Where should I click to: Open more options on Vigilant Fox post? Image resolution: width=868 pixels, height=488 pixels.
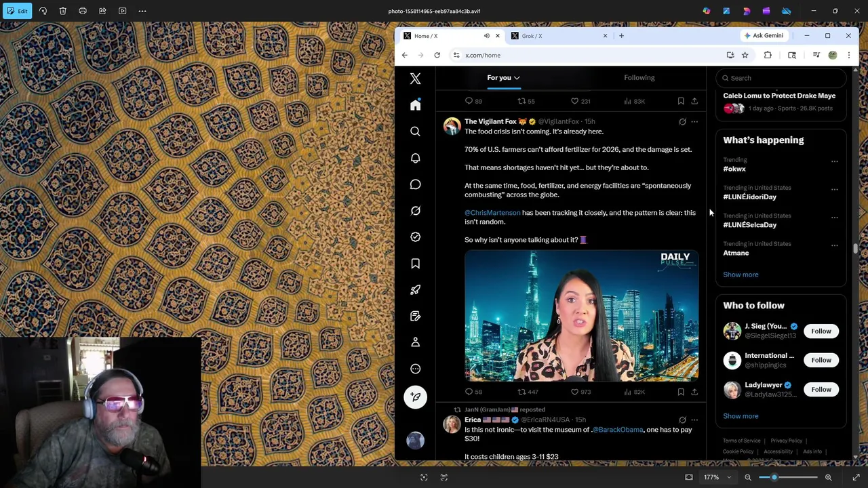[694, 122]
